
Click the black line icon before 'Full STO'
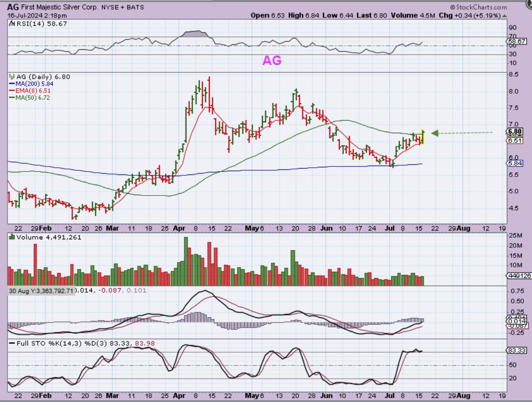[x=12, y=343]
